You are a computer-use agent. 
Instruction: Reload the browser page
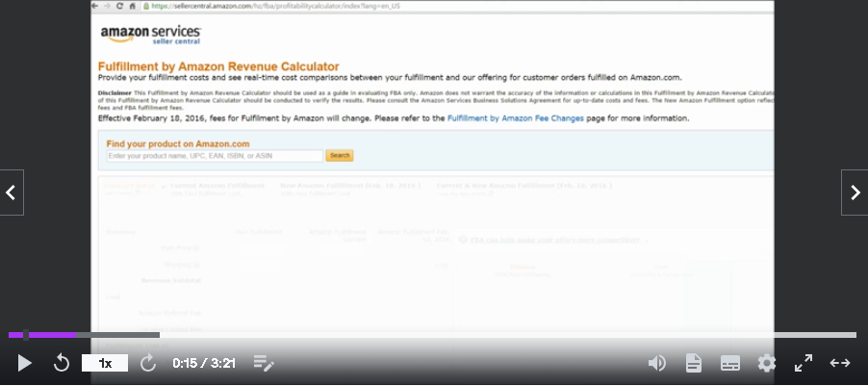(119, 6)
